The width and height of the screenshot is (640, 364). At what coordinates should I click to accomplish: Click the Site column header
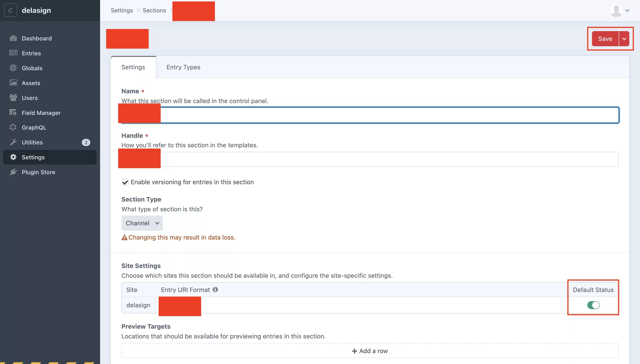click(132, 290)
